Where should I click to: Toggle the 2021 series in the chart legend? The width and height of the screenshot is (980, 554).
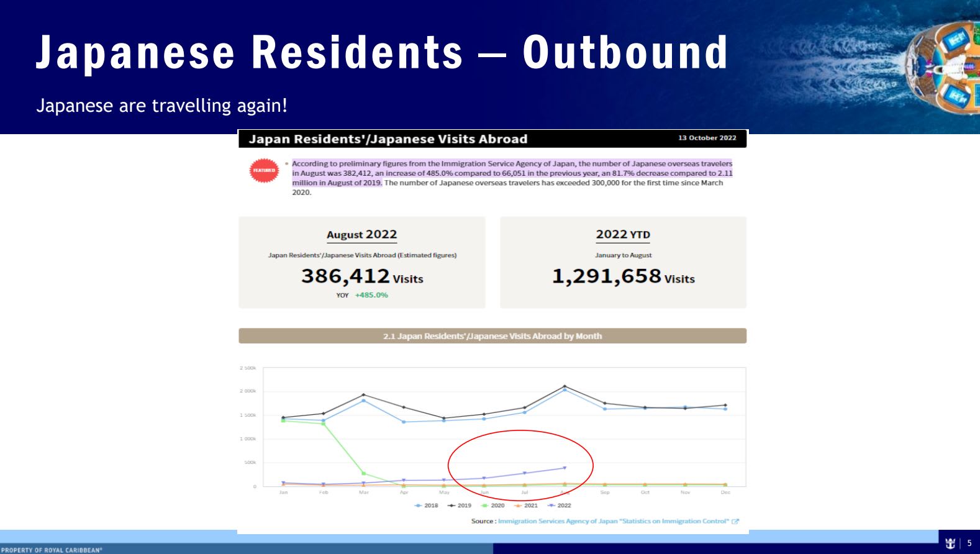coord(526,506)
